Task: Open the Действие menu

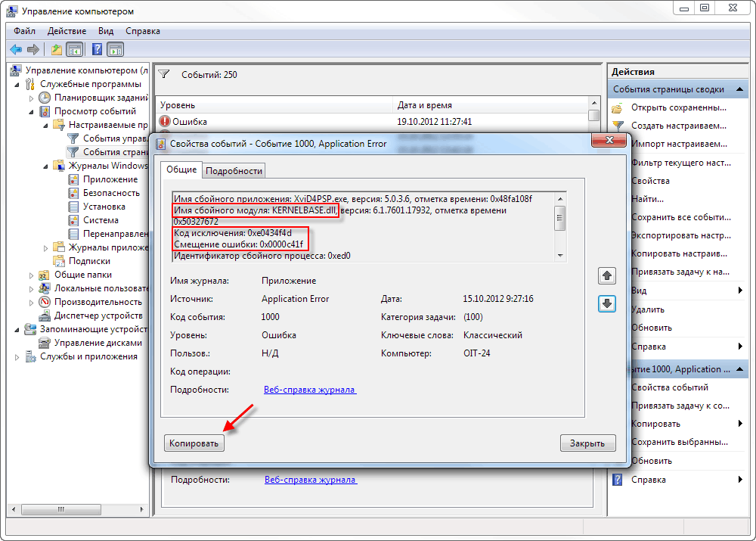Action: click(x=67, y=31)
